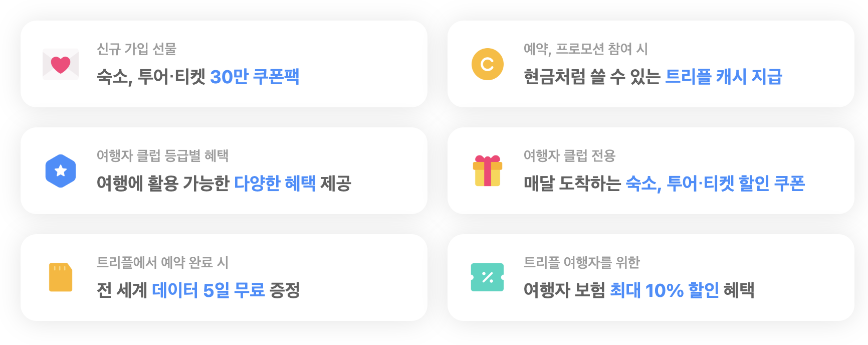This screenshot has width=868, height=345.
Task: Click the 여행자 보험 text in the insurance card
Action: [564, 290]
